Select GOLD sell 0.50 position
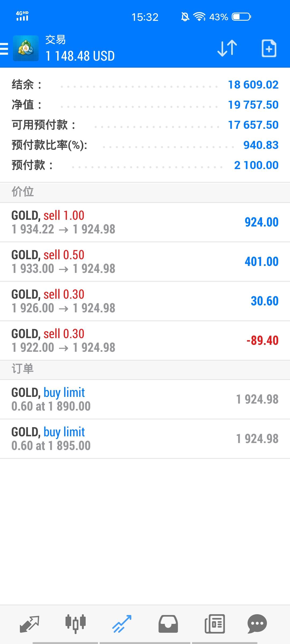 (145, 262)
